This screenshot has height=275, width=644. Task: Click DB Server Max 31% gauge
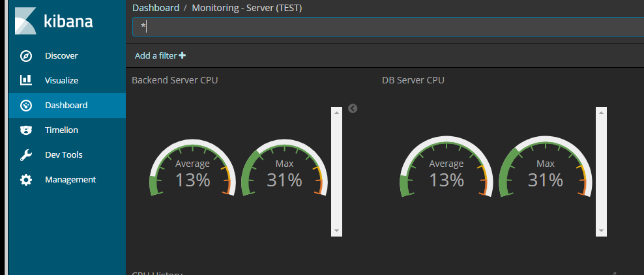(x=546, y=167)
